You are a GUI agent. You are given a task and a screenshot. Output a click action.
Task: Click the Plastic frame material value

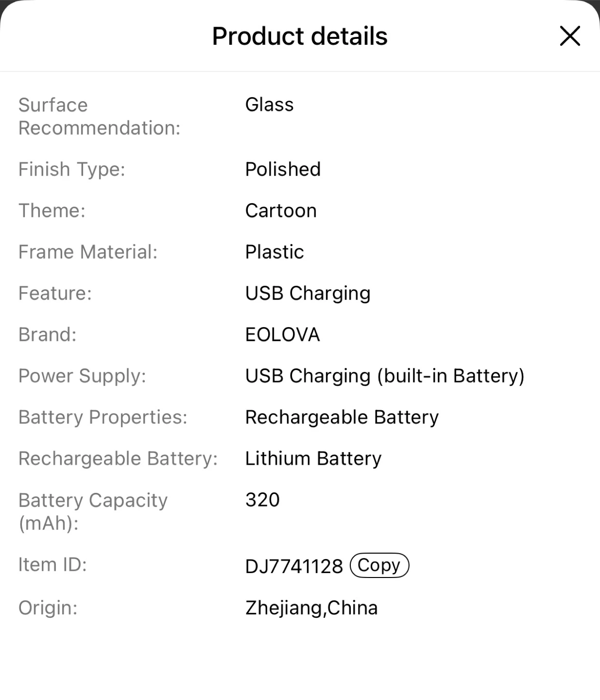pyautogui.click(x=274, y=252)
